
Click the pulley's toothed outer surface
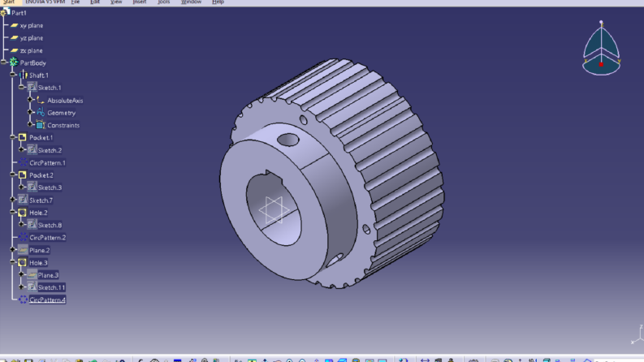pos(390,144)
